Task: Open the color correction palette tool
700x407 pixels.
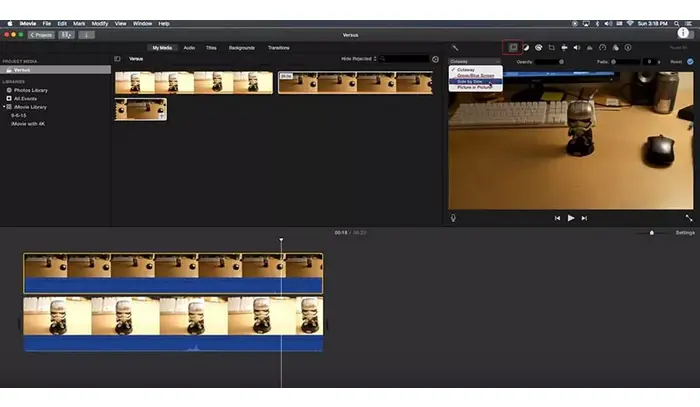Action: tap(538, 48)
